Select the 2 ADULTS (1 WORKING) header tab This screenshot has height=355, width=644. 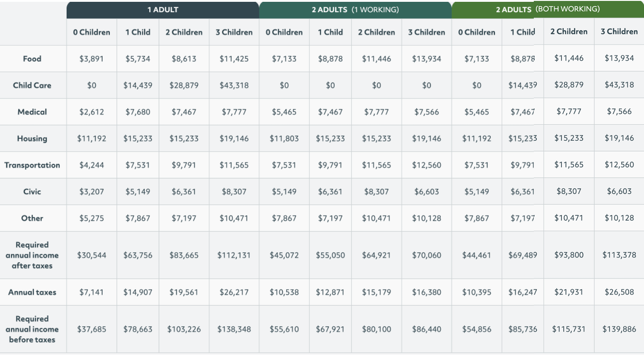tap(355, 10)
